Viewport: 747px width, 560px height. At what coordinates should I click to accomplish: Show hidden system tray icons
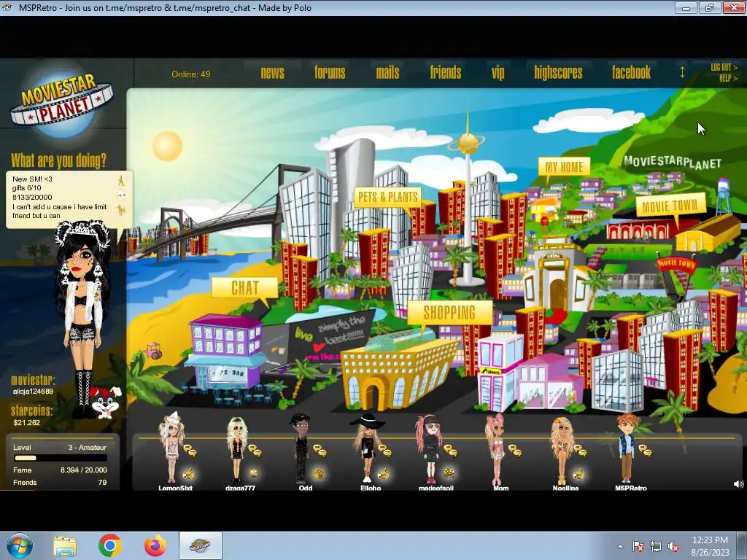(x=620, y=546)
